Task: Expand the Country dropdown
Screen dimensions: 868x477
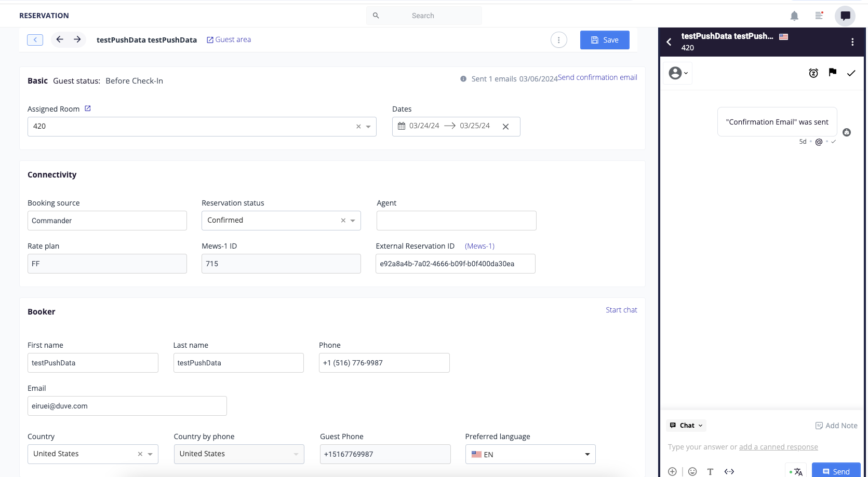Action: tap(150, 454)
